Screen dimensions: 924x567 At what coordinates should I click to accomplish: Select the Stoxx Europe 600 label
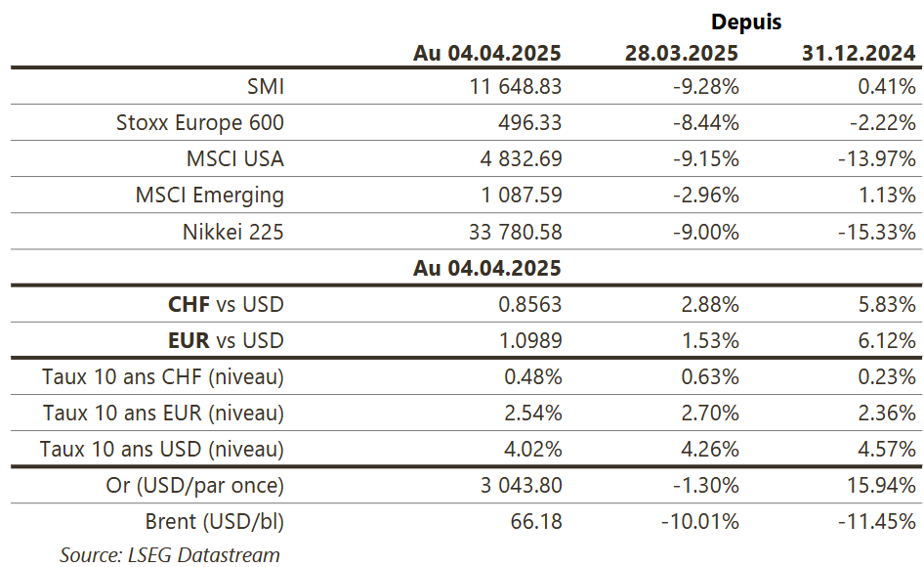coord(200,122)
